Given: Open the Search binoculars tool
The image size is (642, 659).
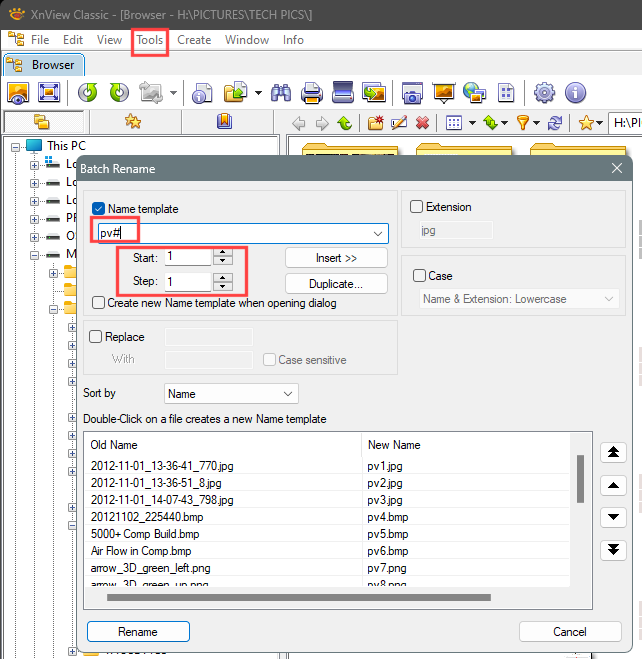Looking at the screenshot, I should [281, 93].
